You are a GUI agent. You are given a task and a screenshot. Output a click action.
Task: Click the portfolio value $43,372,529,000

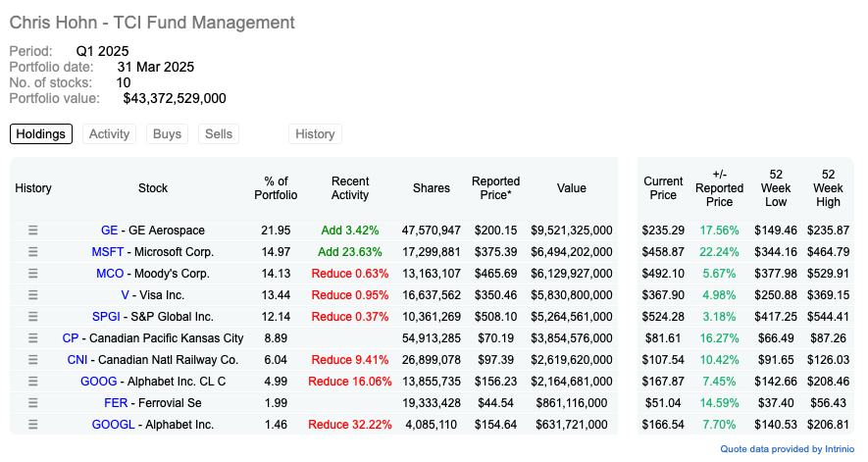(x=175, y=99)
